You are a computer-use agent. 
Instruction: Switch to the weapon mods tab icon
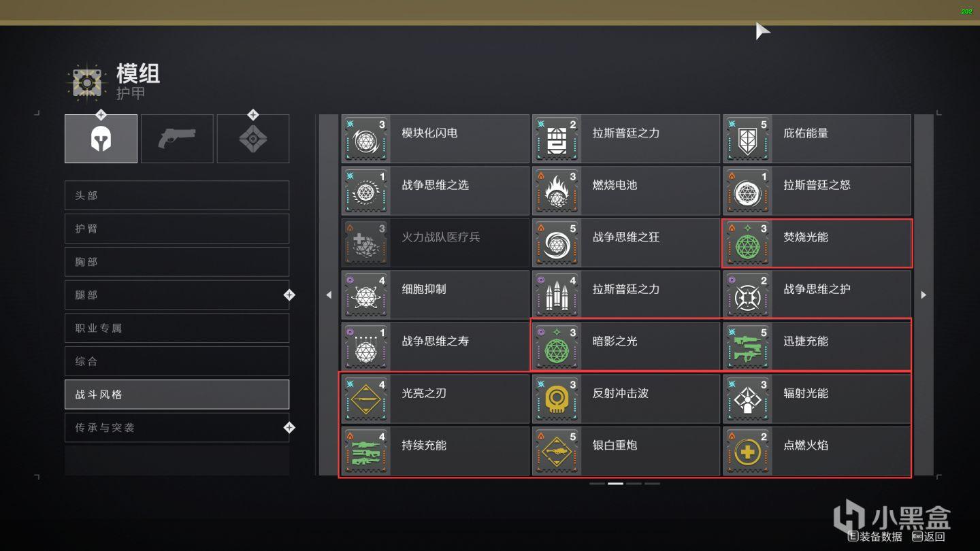click(177, 139)
